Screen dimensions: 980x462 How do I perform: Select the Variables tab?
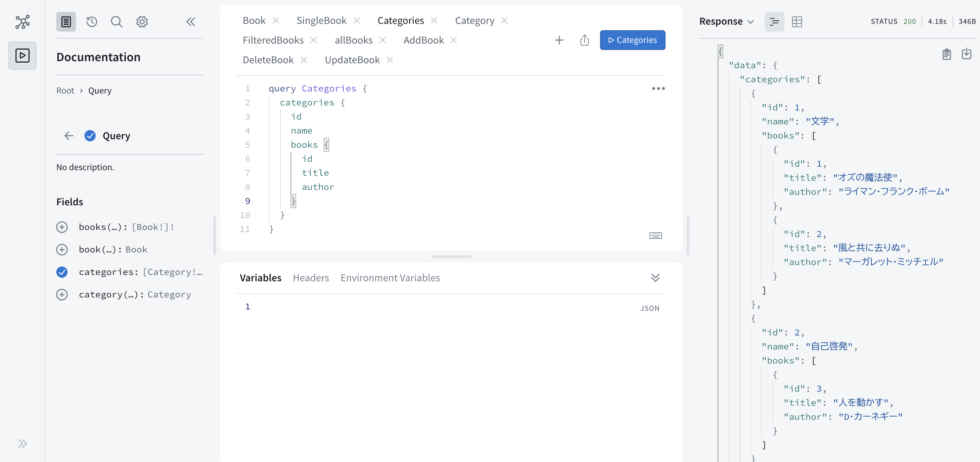click(x=261, y=277)
